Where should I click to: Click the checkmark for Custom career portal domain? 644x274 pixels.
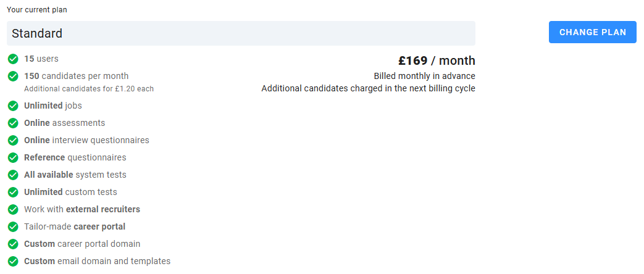click(12, 244)
